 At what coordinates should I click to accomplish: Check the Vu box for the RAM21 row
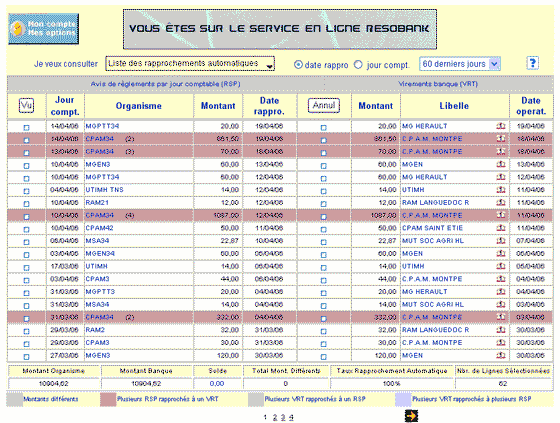(26, 204)
